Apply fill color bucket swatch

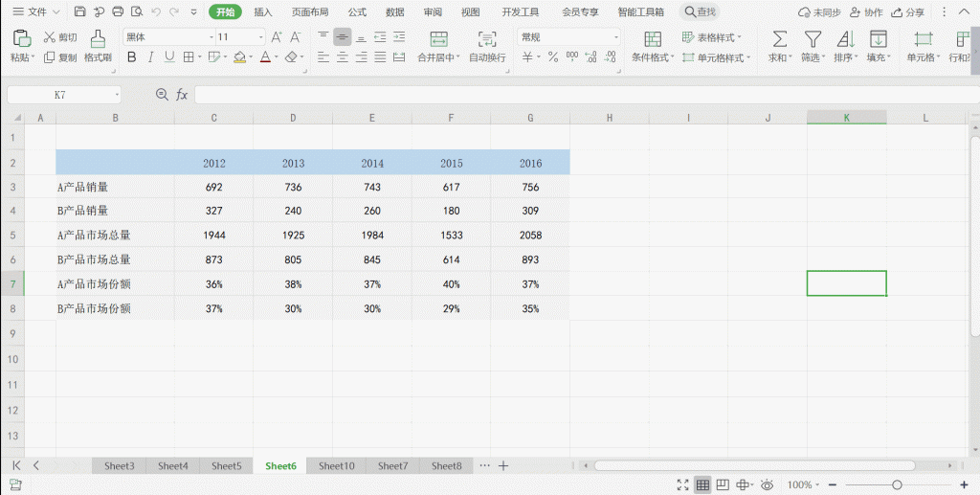click(239, 57)
